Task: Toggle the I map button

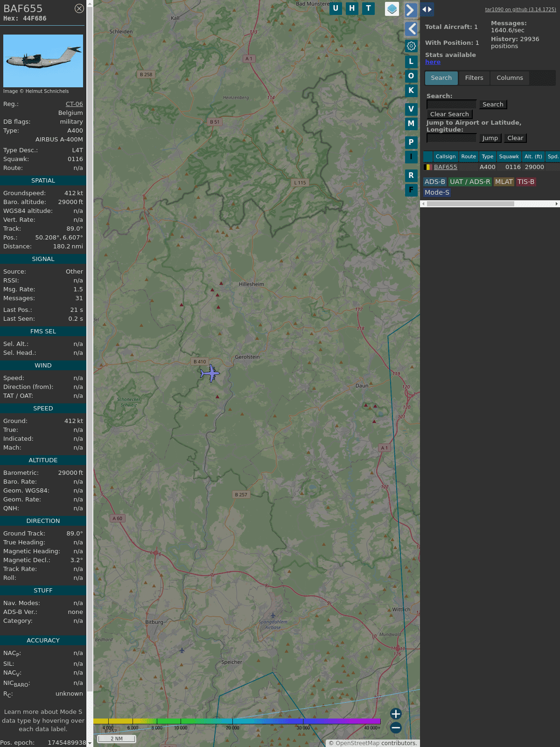Action: click(x=411, y=157)
